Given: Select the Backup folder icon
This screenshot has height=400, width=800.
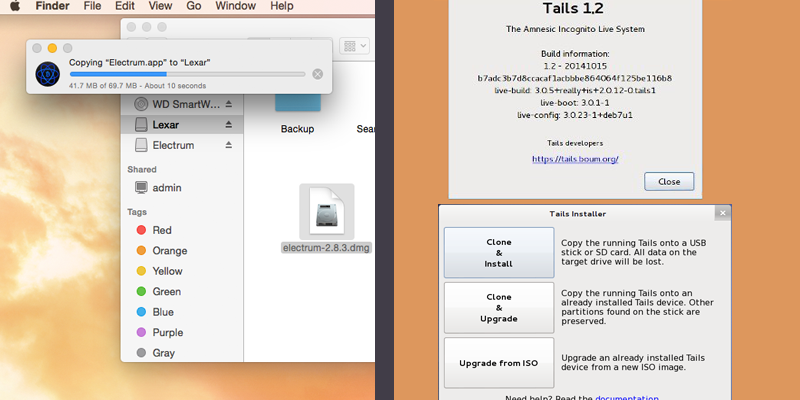Looking at the screenshot, I should (298, 102).
